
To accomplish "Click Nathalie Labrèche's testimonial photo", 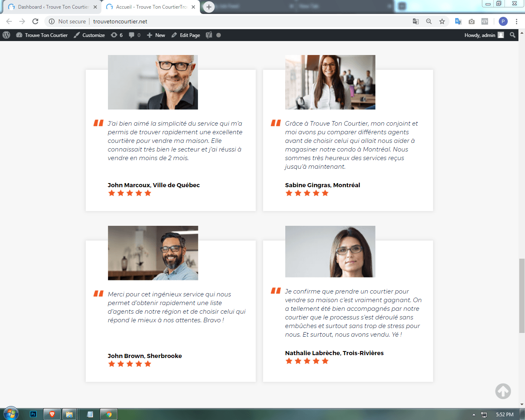I will (x=330, y=251).
